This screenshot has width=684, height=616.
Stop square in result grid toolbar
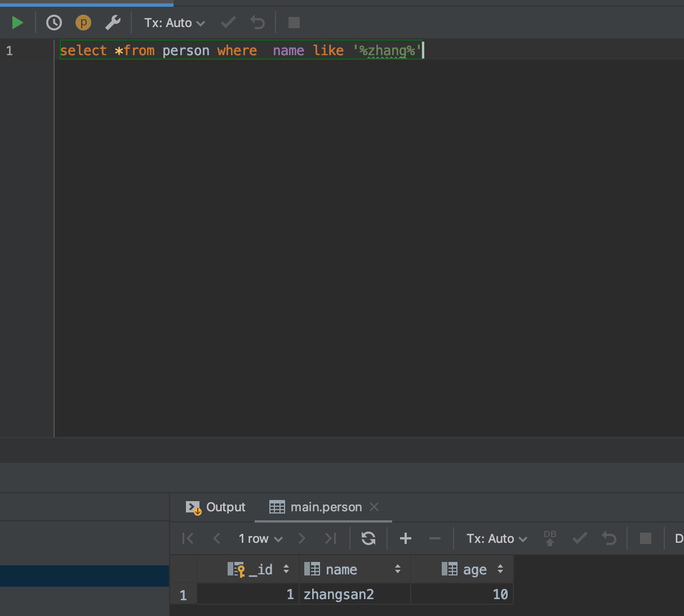pos(646,538)
